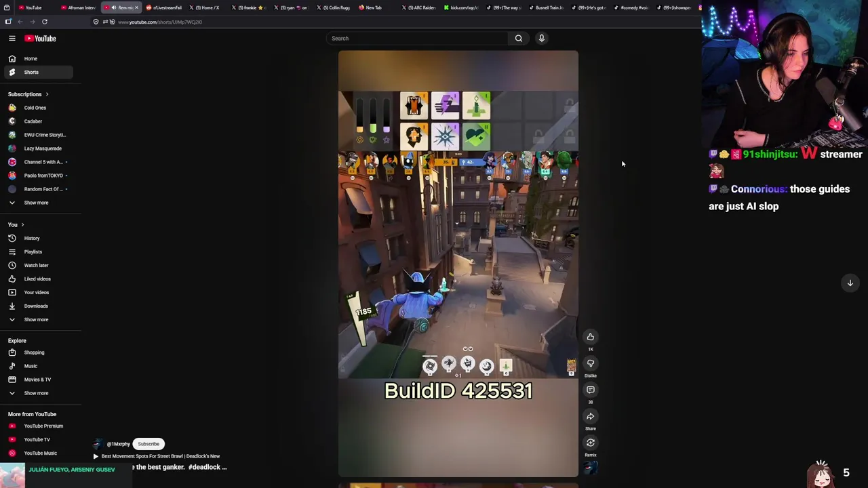868x488 pixels.
Task: Open the @1Mxrphy channel name
Action: 118,444
